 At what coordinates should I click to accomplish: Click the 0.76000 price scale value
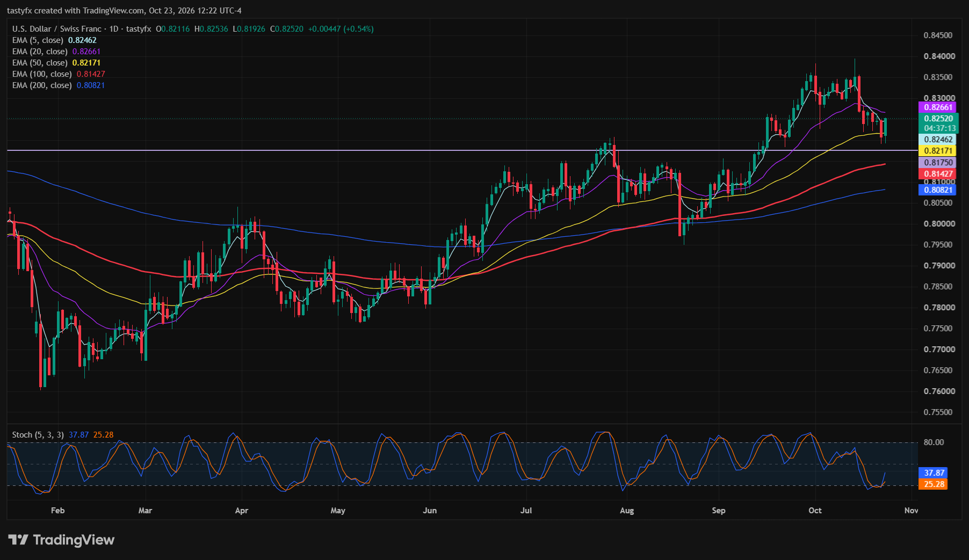click(x=939, y=391)
